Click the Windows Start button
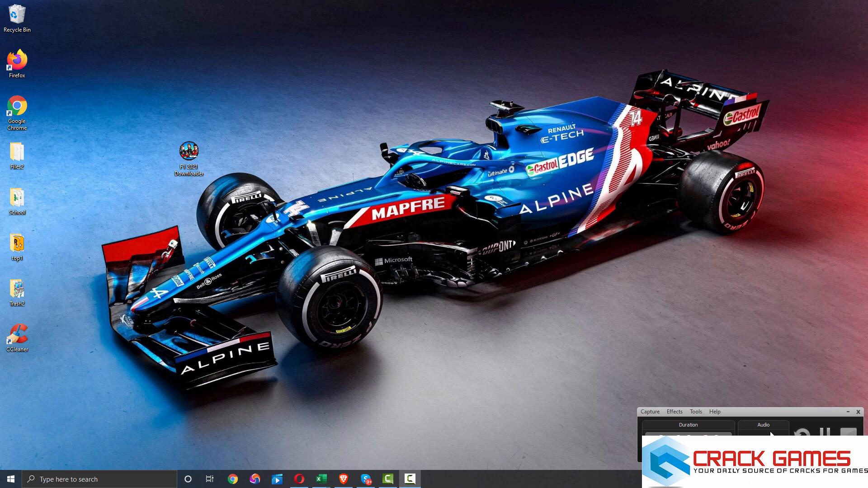868x488 pixels. coord(11,479)
